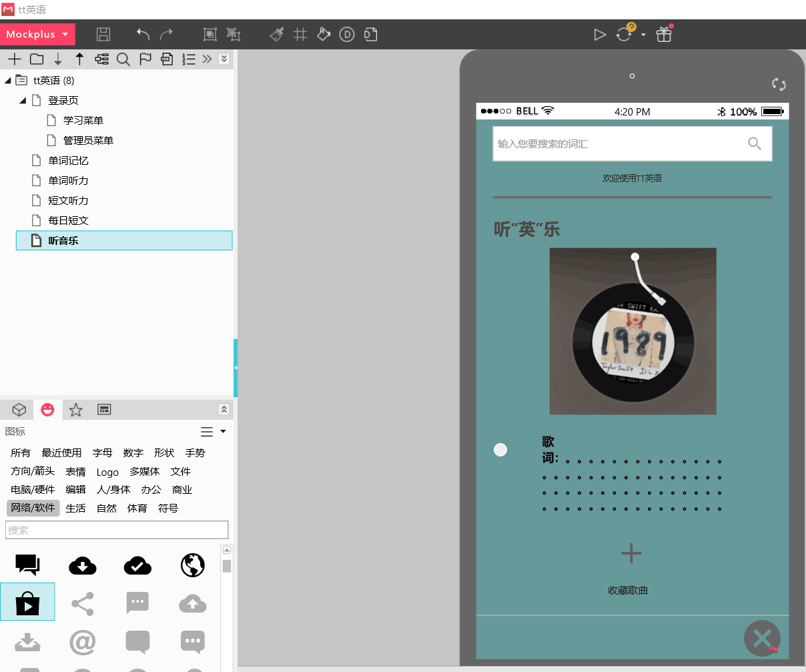Move page up with up arrow

79,59
